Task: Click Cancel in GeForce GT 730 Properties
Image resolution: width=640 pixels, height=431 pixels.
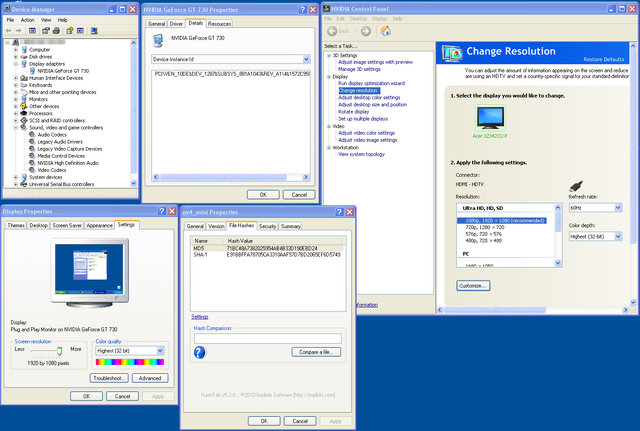Action: tap(299, 195)
